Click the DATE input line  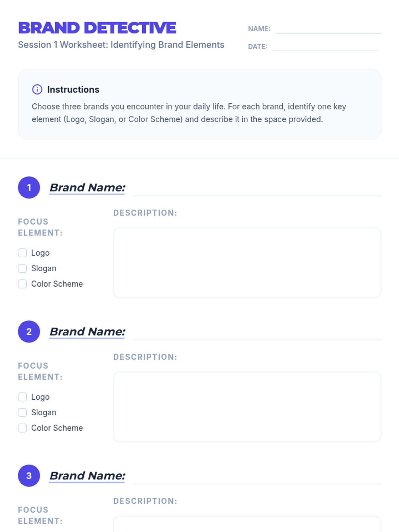tap(325, 47)
